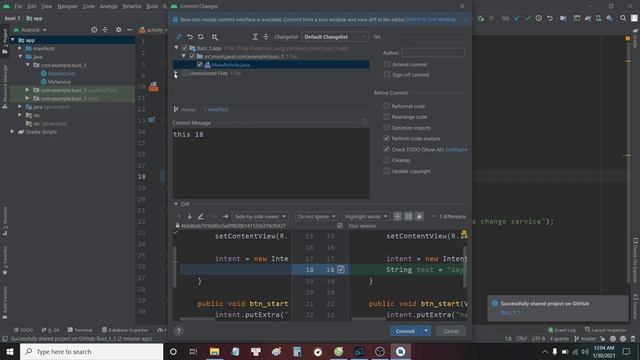The width and height of the screenshot is (640, 360).
Task: Open the Edit menu
Action: coord(32,6)
